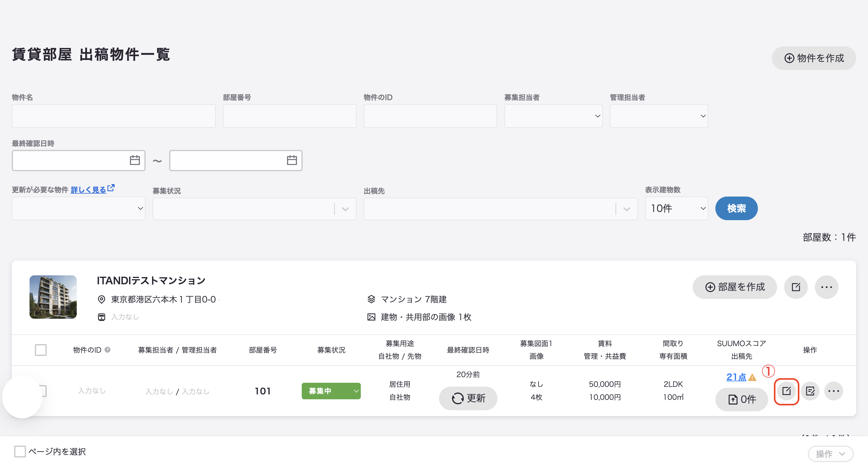This screenshot has width=868, height=471.
Task: Click the SUUMO score warning triangle icon
Action: click(x=752, y=377)
